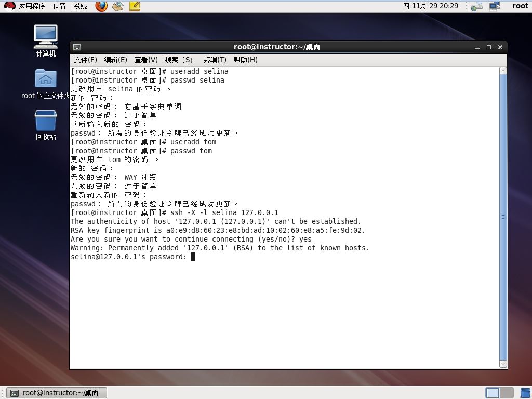This screenshot has height=399, width=532.
Task: Open the 搜索(S) Search menu
Action: click(x=179, y=60)
